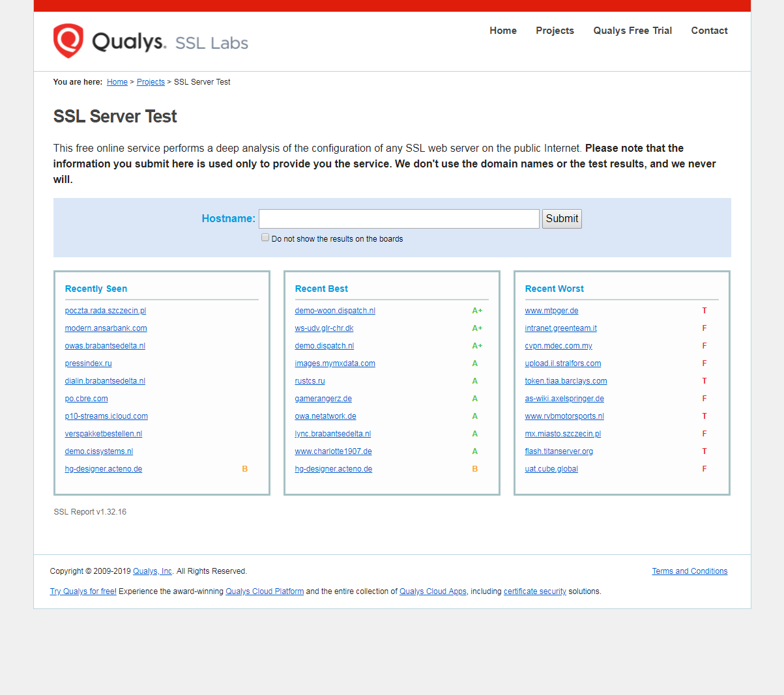Open the Contact navigation item
Viewport: 784px width, 695px height.
pos(709,31)
